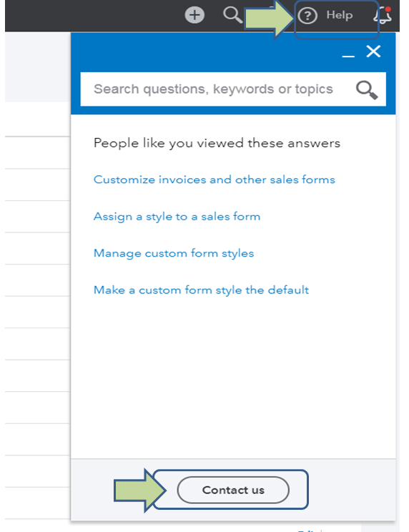Click the Contact us button
The image size is (409, 532).
click(233, 490)
